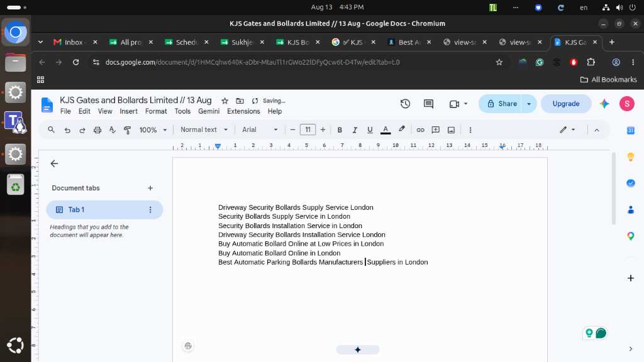The height and width of the screenshot is (362, 644).
Task: Click the font size input field
Action: tap(308, 129)
